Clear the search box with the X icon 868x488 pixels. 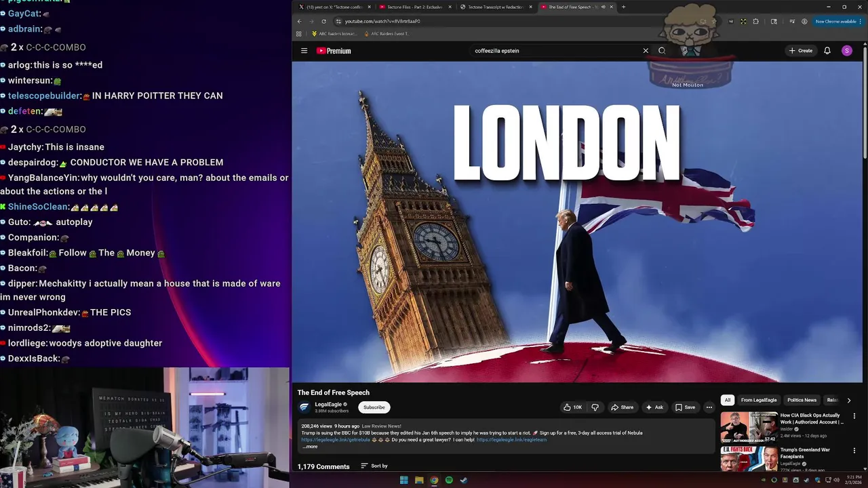click(646, 51)
